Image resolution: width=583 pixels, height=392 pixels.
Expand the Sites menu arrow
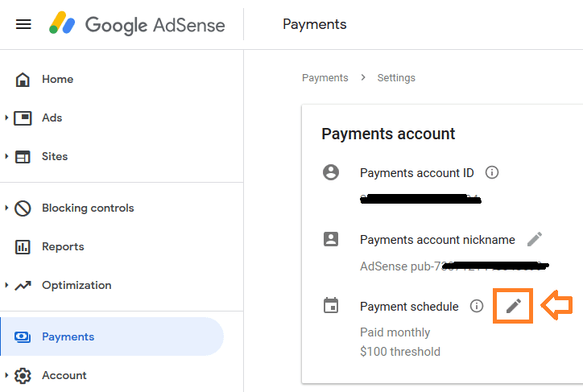tap(6, 156)
